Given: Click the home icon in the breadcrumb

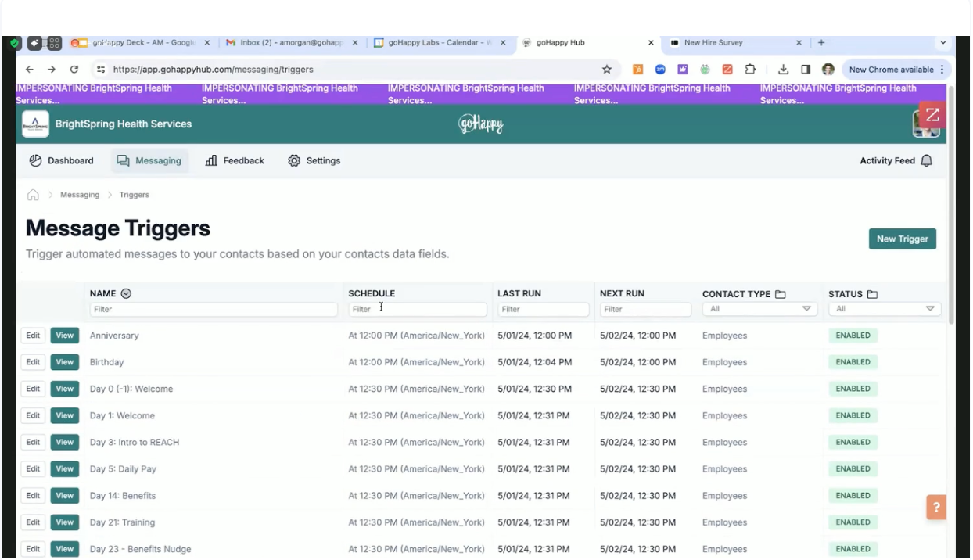Looking at the screenshot, I should click(x=33, y=194).
